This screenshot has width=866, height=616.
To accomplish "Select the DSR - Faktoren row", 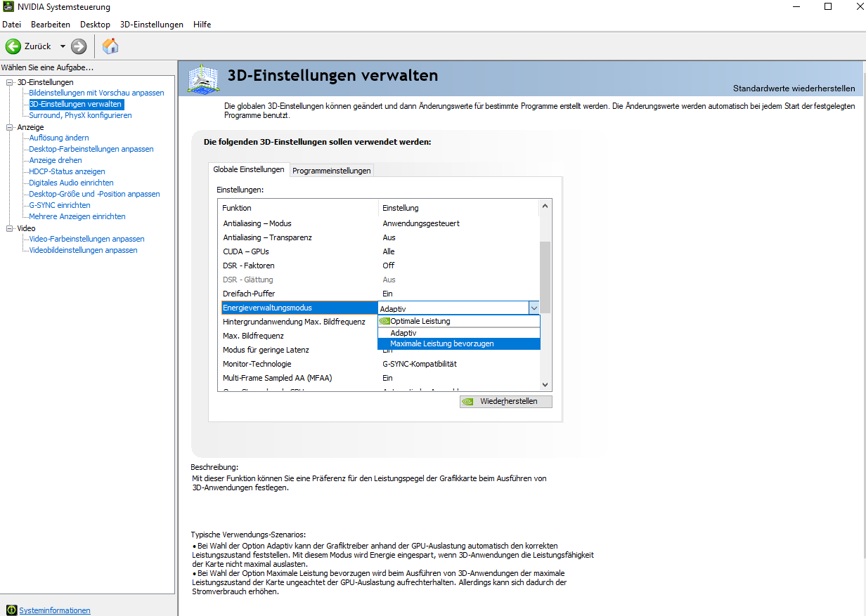I will point(378,266).
